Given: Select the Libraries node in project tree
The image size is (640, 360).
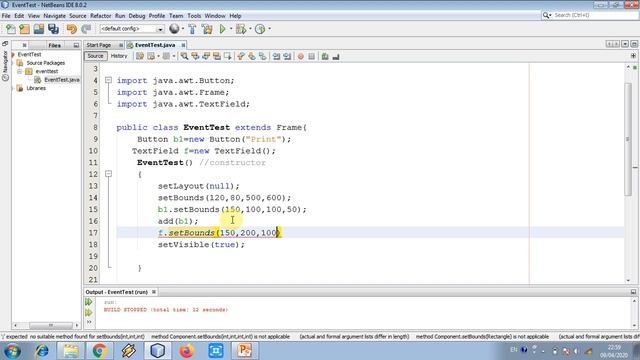Looking at the screenshot, I should pyautogui.click(x=36, y=88).
